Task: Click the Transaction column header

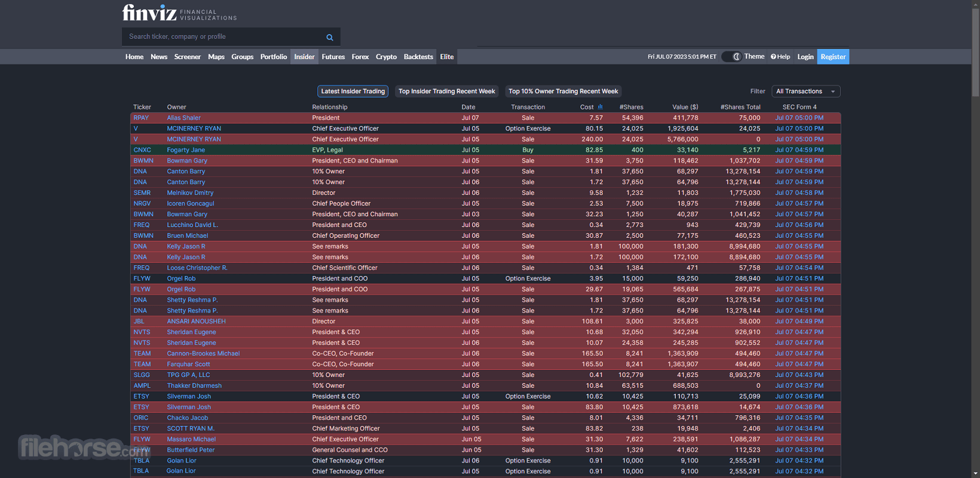Action: pos(528,108)
